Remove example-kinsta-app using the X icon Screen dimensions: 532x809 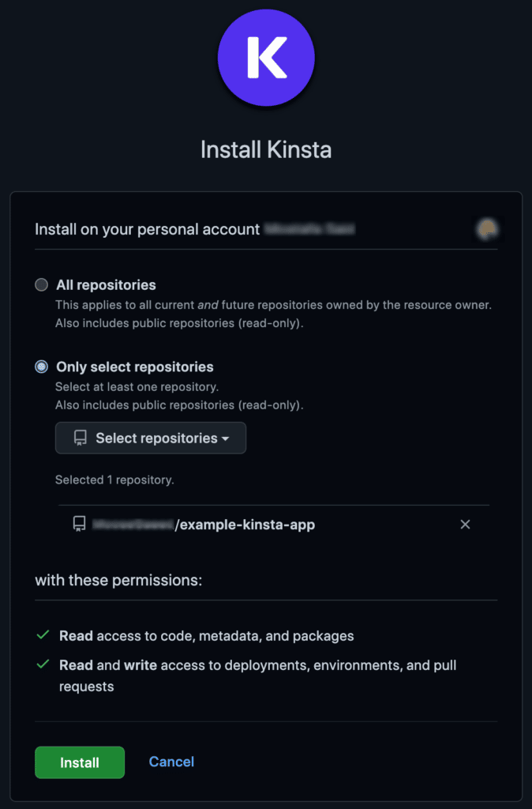465,524
